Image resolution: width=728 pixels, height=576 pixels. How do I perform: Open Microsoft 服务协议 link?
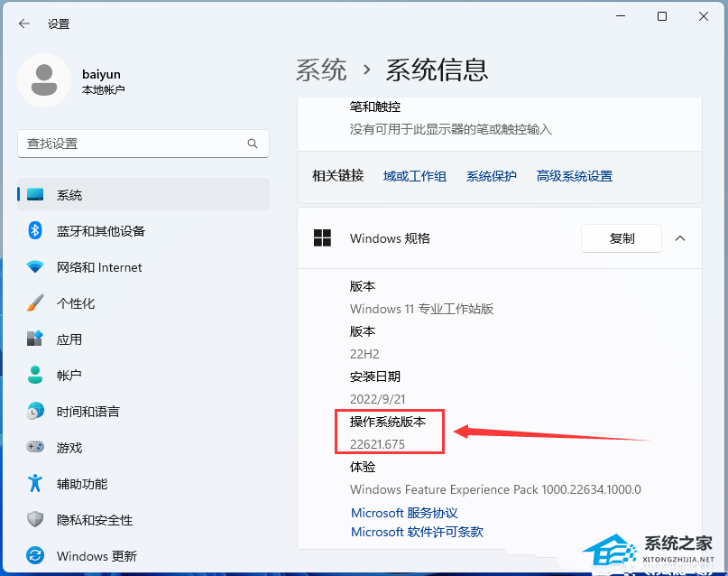[404, 513]
